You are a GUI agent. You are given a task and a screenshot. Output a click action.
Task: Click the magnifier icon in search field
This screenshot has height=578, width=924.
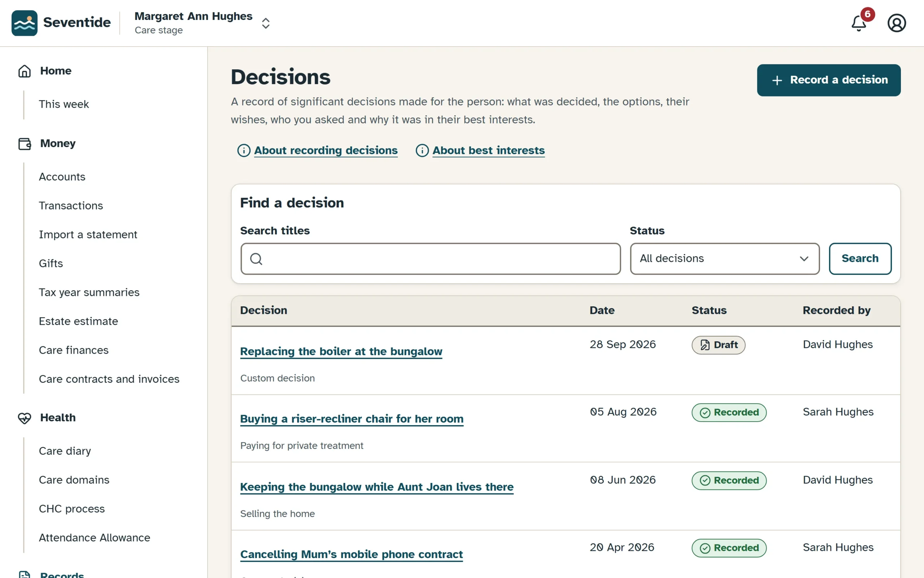point(256,259)
